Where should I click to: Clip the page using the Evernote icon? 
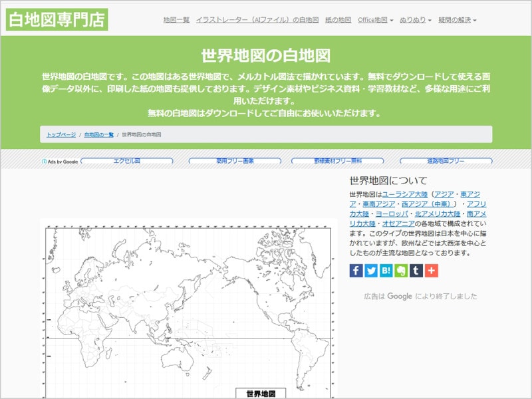click(x=401, y=271)
